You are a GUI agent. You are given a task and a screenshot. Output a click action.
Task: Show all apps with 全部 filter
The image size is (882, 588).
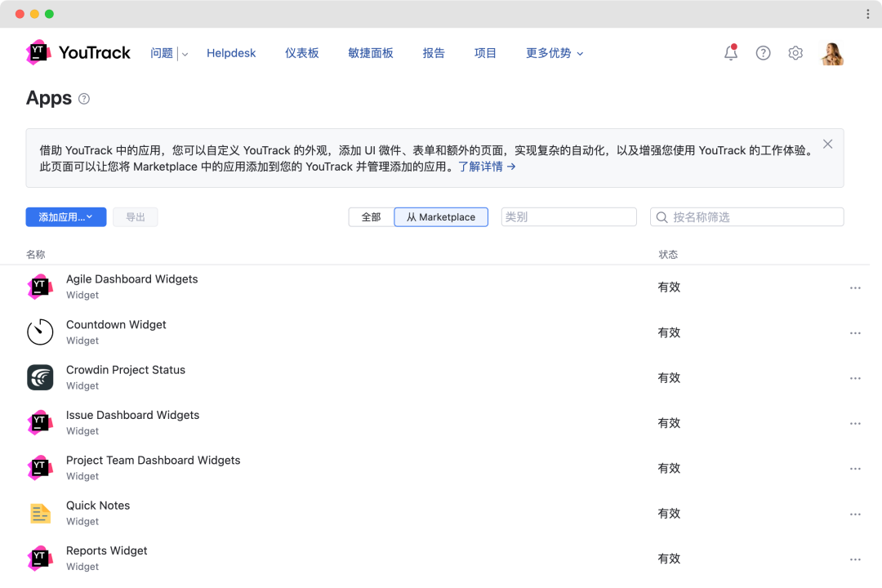[372, 217]
